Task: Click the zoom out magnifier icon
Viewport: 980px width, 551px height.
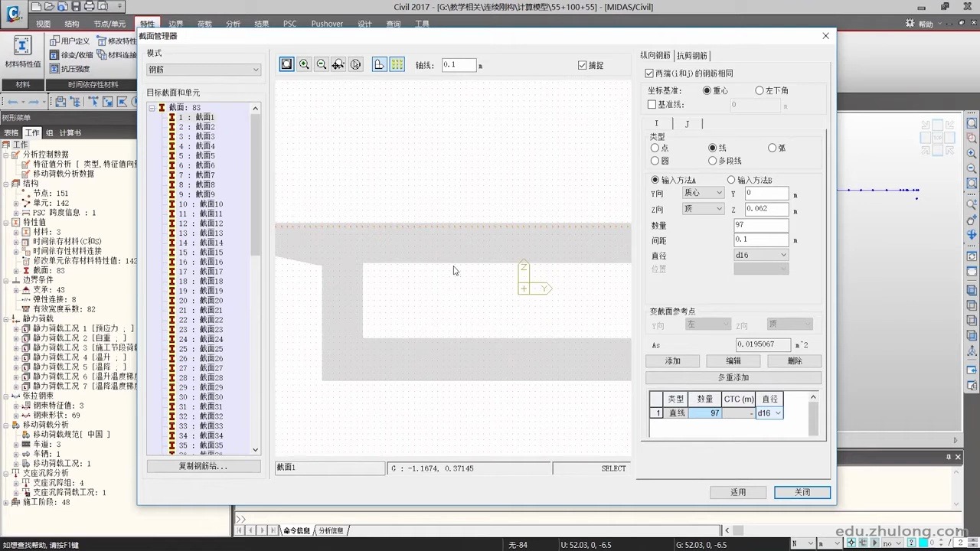Action: pos(321,65)
